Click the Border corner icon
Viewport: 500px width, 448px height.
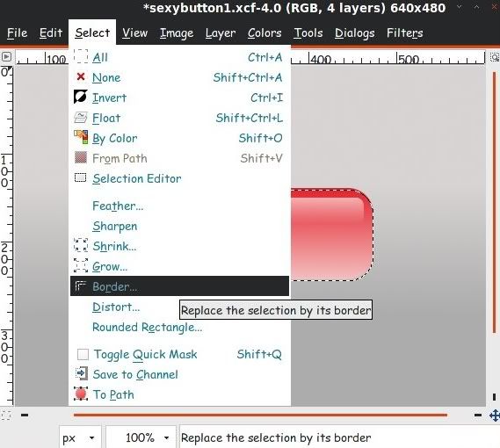(81, 286)
